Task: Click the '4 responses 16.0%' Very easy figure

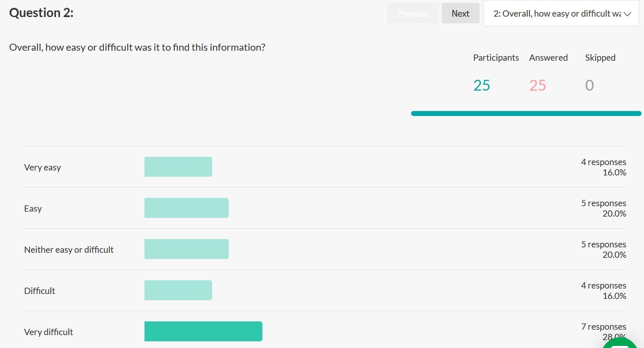Action: pos(604,167)
